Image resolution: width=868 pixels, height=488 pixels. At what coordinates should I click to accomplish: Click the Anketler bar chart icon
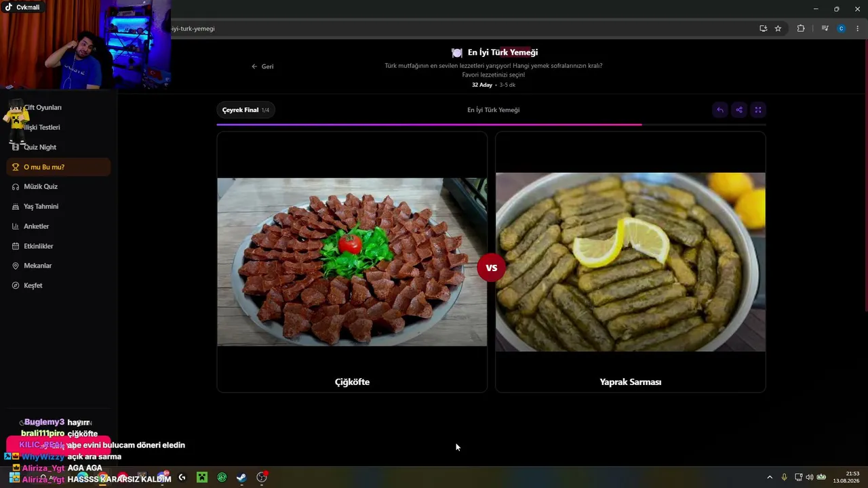point(16,226)
